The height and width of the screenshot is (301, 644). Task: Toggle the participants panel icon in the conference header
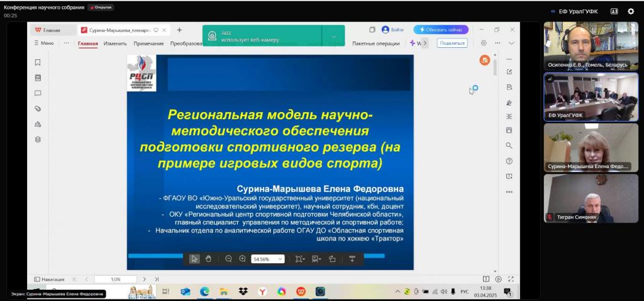coord(614,11)
